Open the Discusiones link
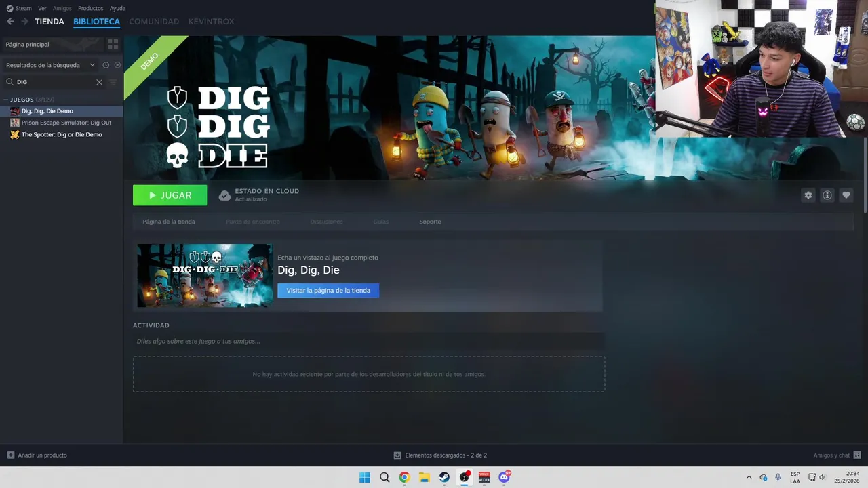The width and height of the screenshot is (868, 488). point(326,222)
